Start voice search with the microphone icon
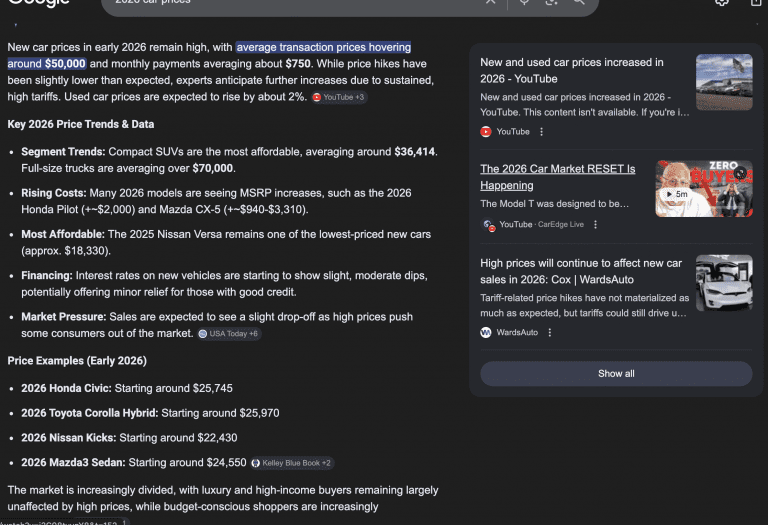 point(523,3)
